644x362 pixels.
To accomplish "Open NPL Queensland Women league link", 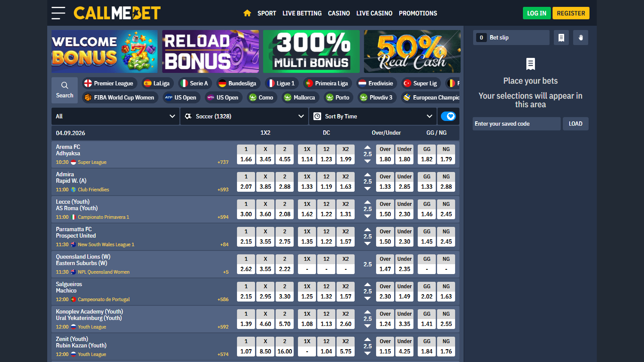I will coord(103,272).
